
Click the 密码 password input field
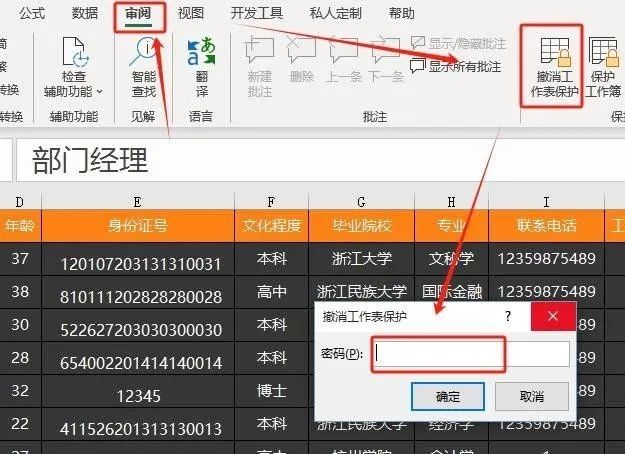[x=471, y=354]
